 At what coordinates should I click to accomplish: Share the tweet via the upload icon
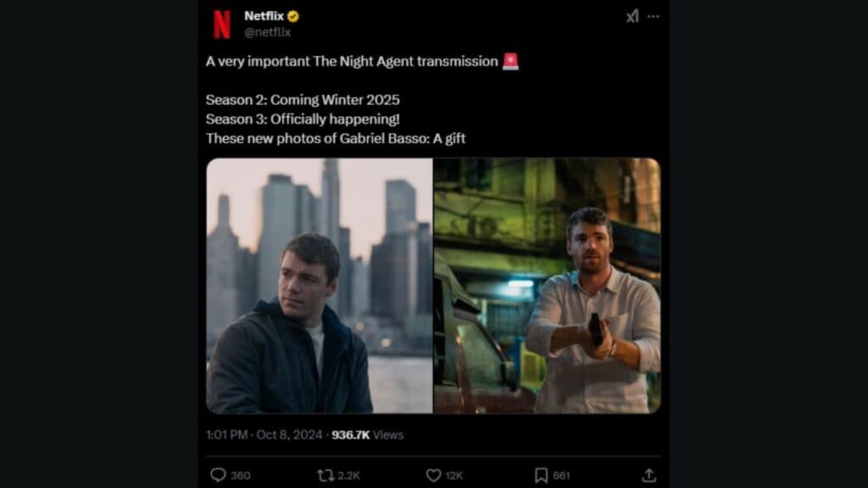(x=650, y=474)
